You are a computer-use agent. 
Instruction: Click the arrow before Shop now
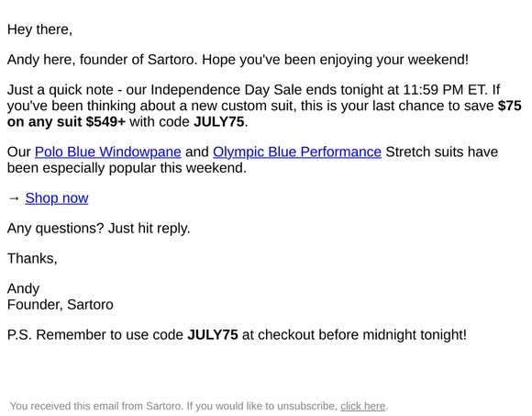pyautogui.click(x=14, y=198)
